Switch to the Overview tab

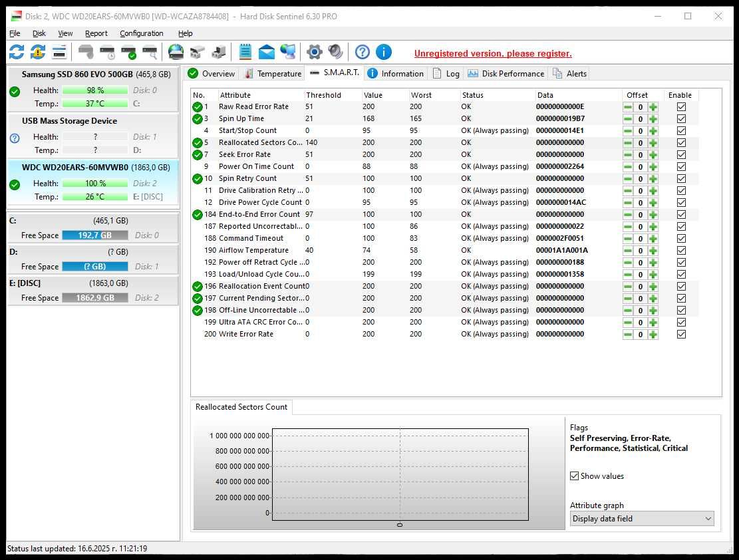(x=211, y=74)
